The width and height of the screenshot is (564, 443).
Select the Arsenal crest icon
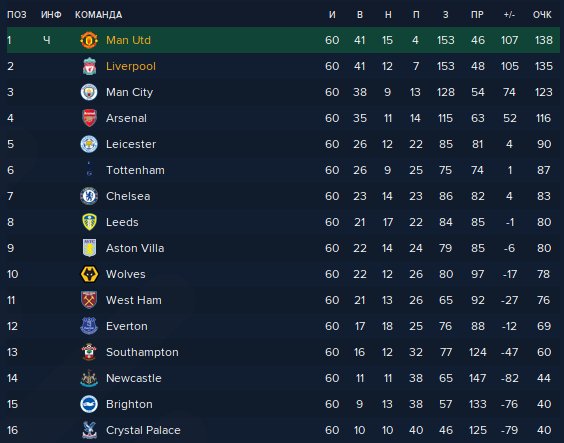click(89, 118)
